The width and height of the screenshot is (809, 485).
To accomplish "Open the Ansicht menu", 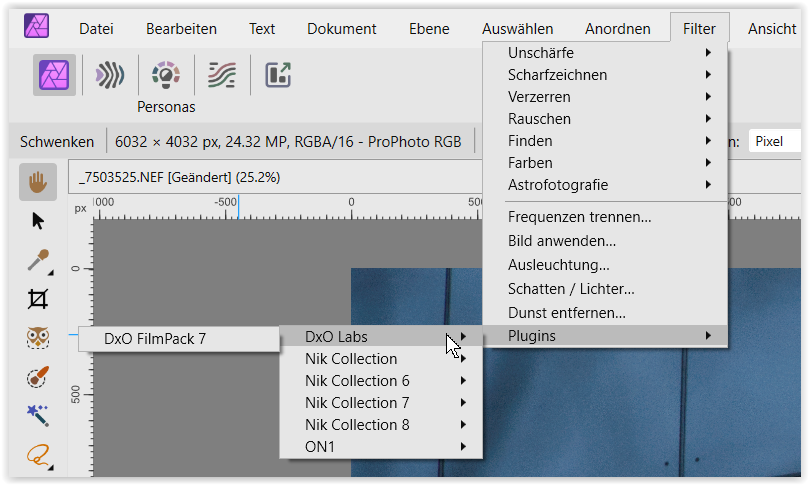I will pos(772,29).
